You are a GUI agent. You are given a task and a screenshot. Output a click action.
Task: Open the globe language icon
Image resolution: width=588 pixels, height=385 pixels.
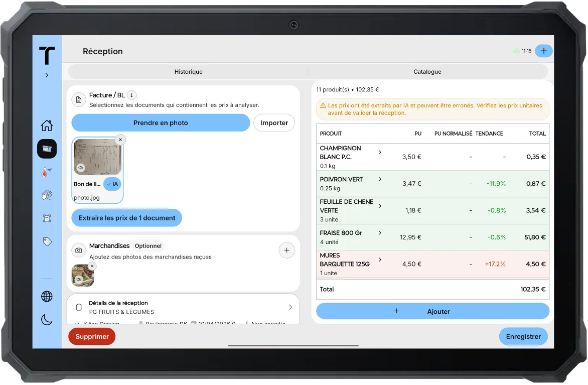pos(47,297)
